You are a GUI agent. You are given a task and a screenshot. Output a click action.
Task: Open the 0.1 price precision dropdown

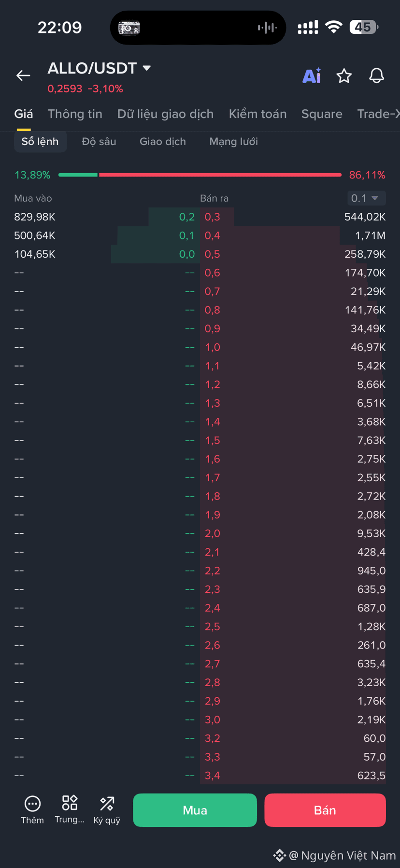[x=366, y=198]
